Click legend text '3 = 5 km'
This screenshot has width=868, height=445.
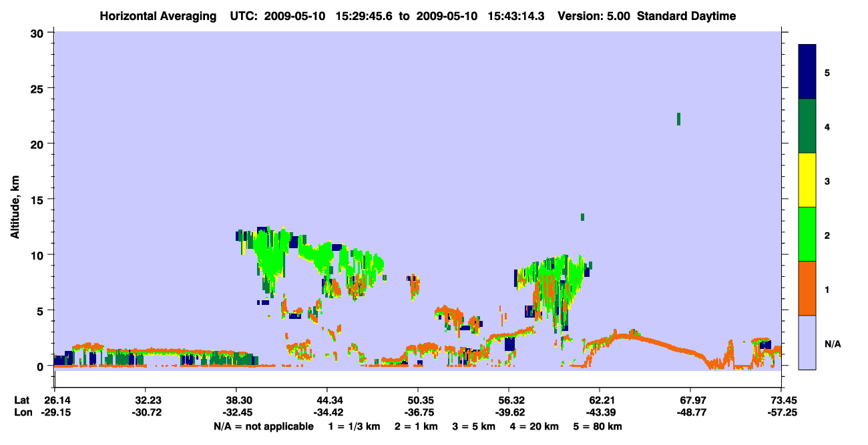(475, 426)
